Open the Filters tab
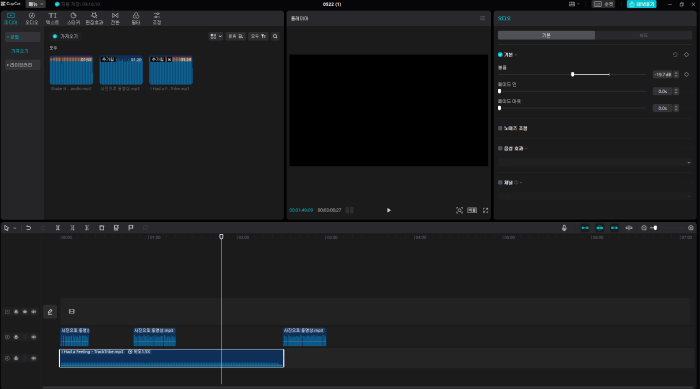The height and width of the screenshot is (389, 700). [136, 18]
